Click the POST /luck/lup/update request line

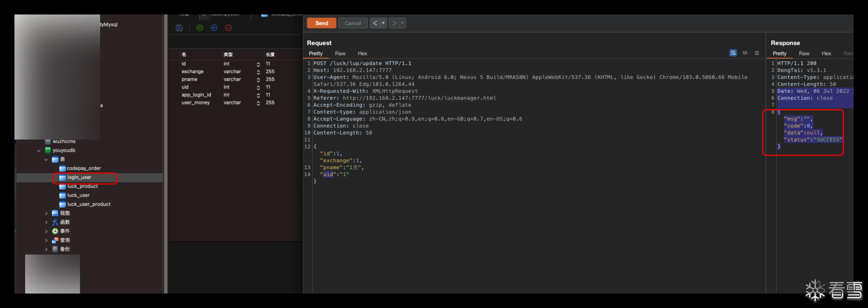click(x=362, y=63)
